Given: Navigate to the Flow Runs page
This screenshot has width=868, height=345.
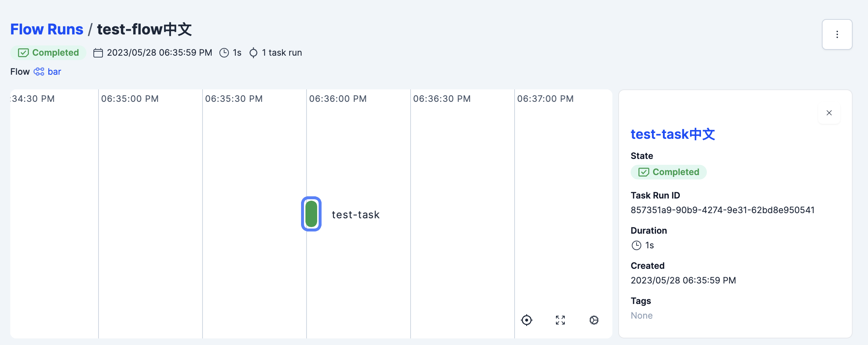Looking at the screenshot, I should pyautogui.click(x=46, y=29).
